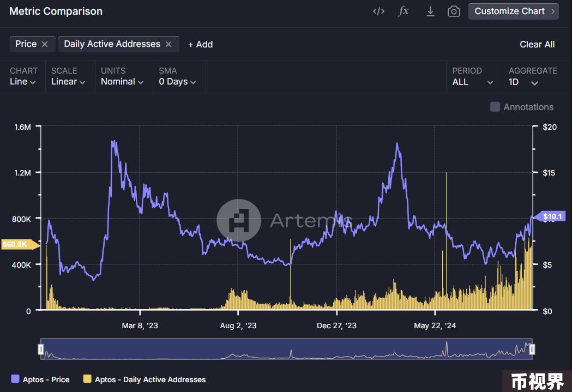
Task: Click the 1.6M left axis value
Action: (22, 127)
